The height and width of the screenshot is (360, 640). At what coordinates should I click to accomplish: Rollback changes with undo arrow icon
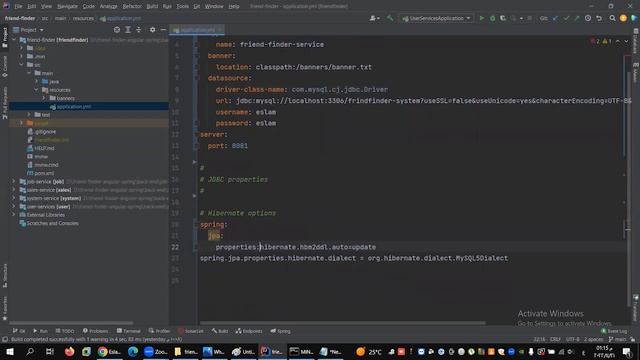coord(599,18)
